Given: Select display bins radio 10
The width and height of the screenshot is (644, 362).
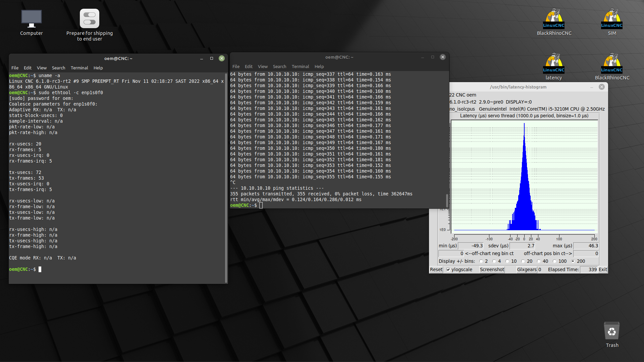Looking at the screenshot, I should 507,261.
